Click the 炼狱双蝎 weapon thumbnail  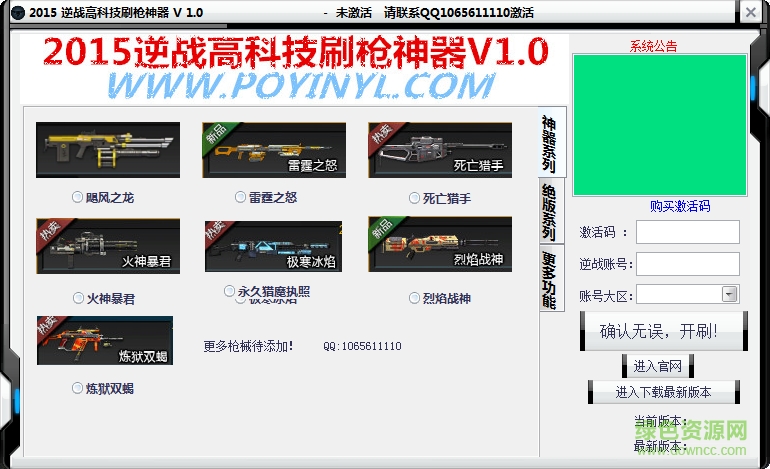[105, 340]
